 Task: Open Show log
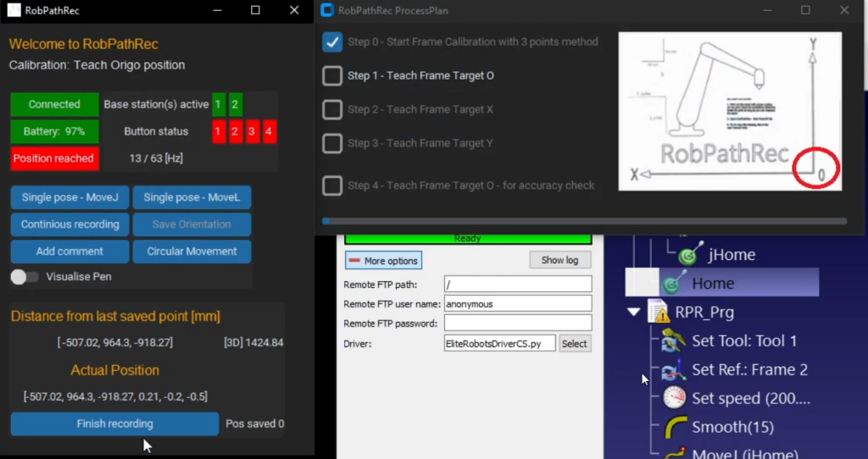click(559, 260)
